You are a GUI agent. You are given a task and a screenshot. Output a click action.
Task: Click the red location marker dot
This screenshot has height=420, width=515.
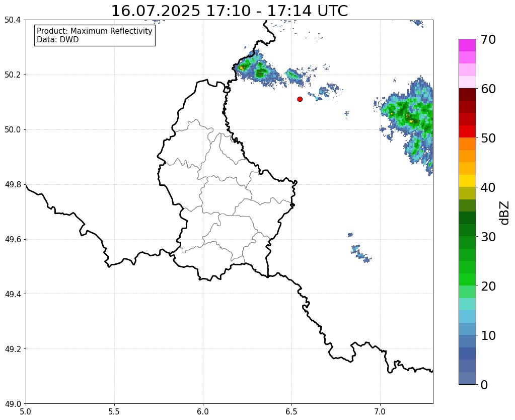[x=300, y=99]
